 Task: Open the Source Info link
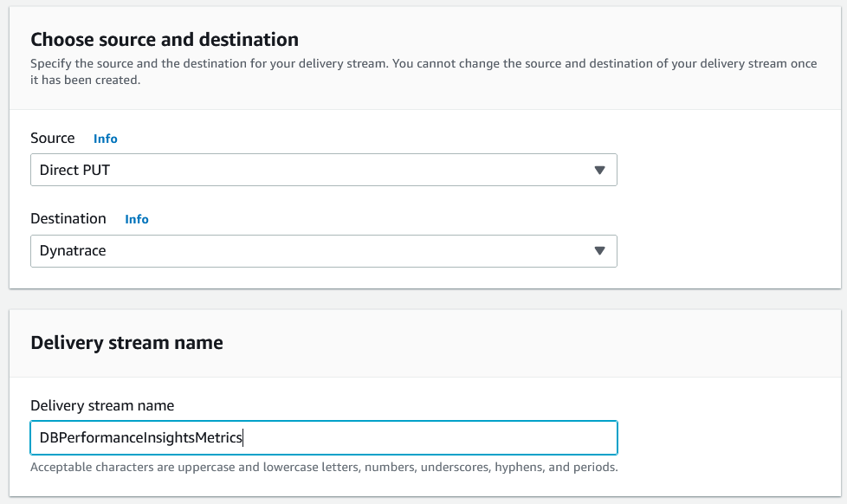click(x=105, y=139)
